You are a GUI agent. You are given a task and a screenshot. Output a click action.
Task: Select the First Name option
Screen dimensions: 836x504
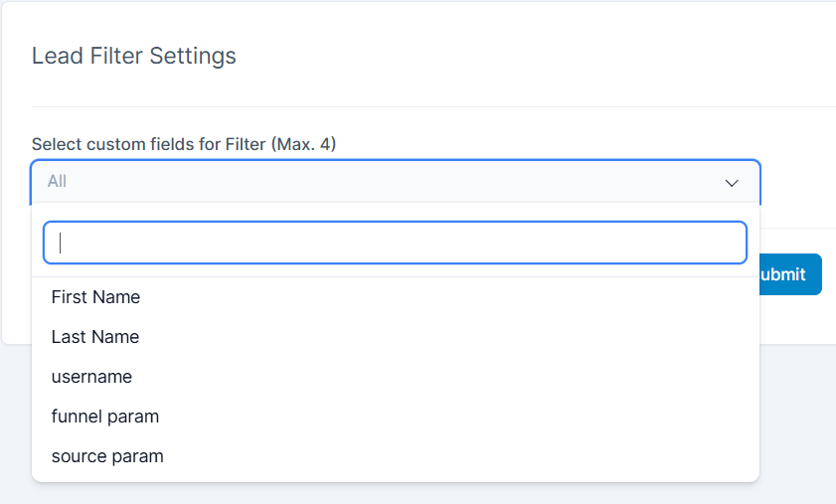tap(95, 297)
